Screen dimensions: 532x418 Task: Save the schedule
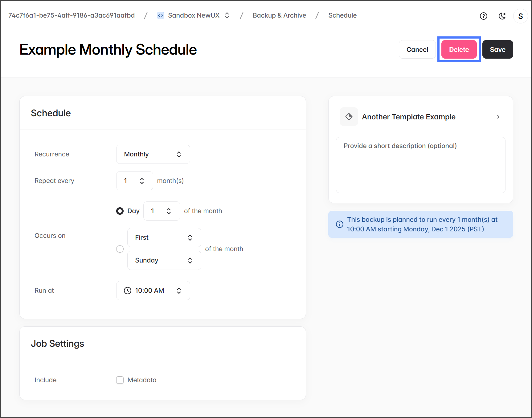(497, 49)
